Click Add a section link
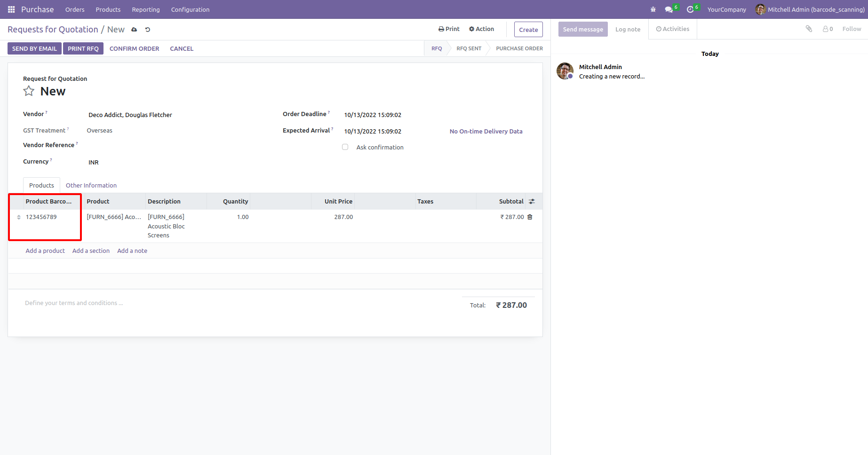The image size is (868, 455). point(91,251)
